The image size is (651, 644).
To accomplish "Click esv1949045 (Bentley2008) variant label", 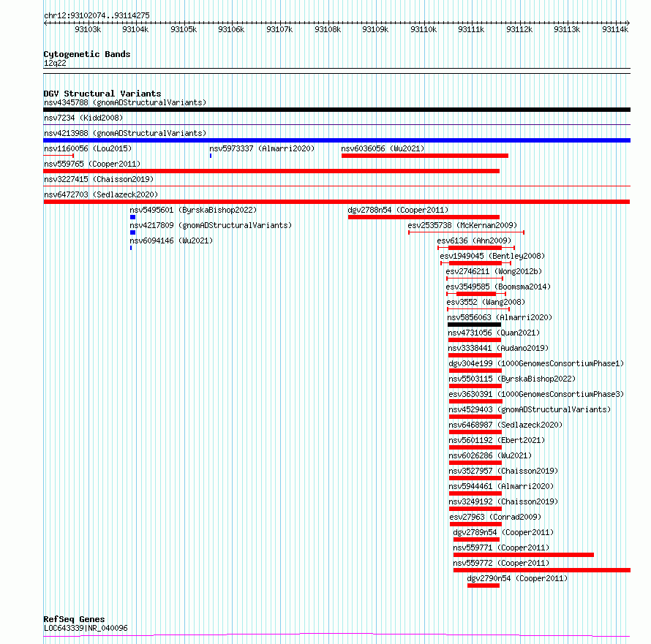I will coord(492,256).
